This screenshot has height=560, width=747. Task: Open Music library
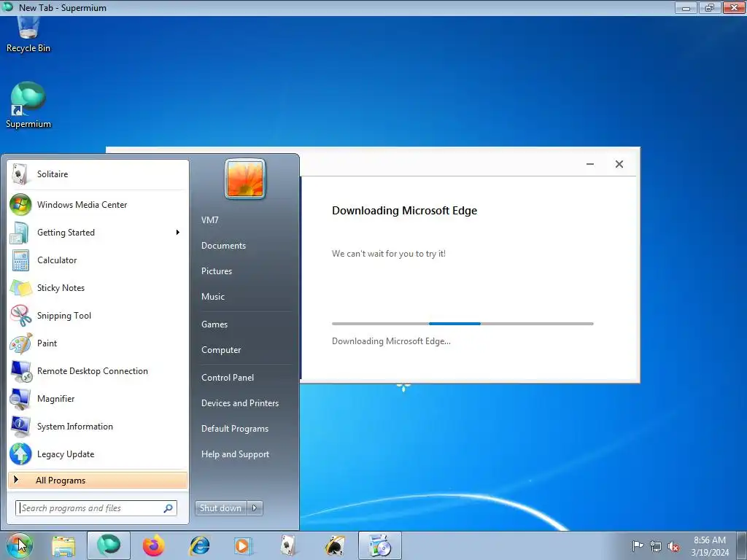click(x=212, y=297)
